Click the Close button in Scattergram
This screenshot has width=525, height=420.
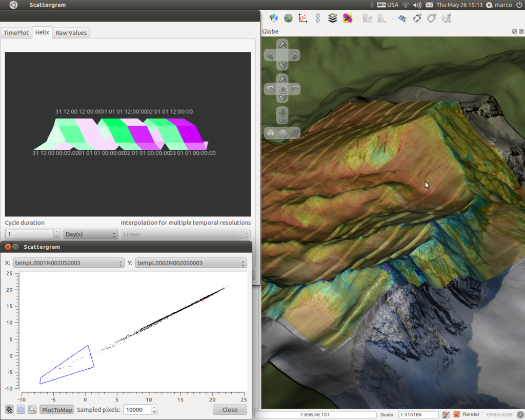[x=230, y=410]
